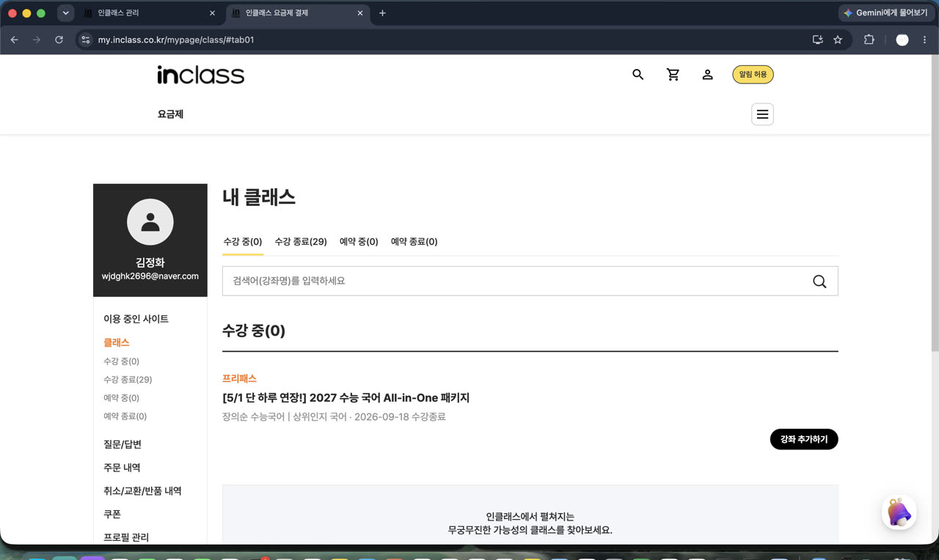Open sidebar 주문 내역 link
Image resolution: width=939 pixels, height=560 pixels.
click(122, 468)
